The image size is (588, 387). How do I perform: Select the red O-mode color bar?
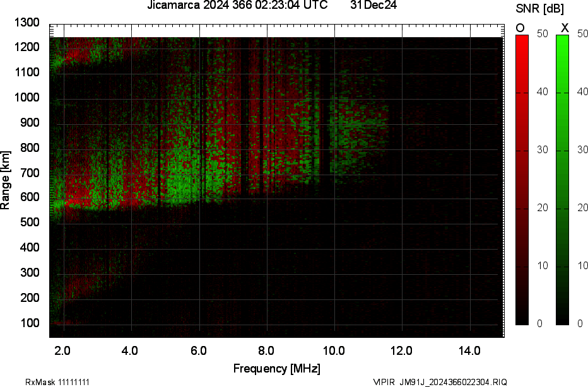tap(522, 180)
